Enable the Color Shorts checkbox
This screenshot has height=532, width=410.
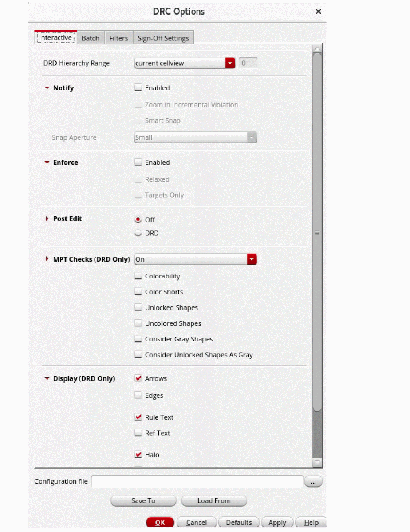(x=138, y=291)
